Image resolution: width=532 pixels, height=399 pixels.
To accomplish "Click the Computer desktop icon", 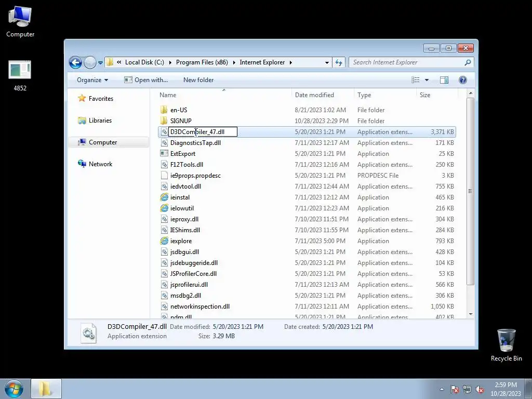I will point(20,22).
